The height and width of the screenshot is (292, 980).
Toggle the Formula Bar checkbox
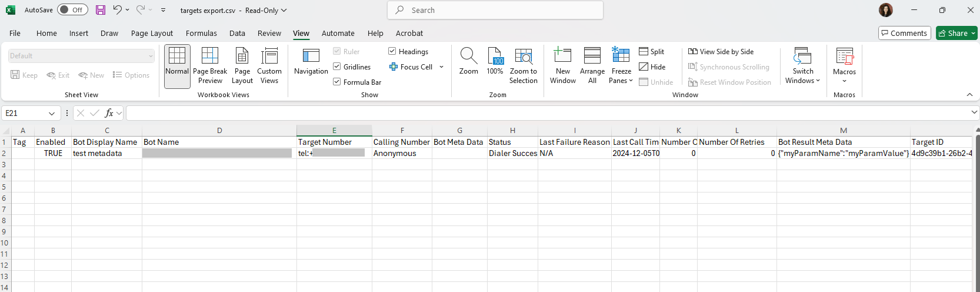pyautogui.click(x=337, y=82)
